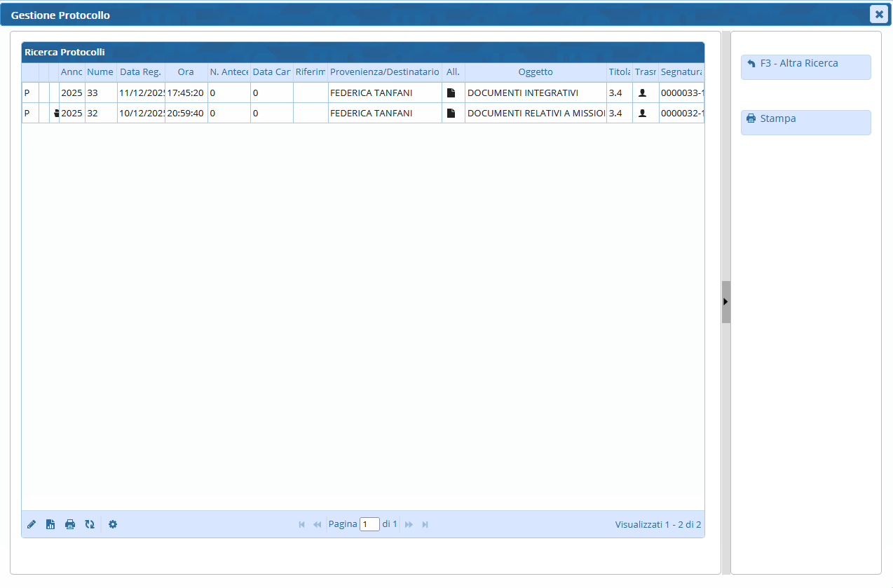Refresh the protocol list with reload icon
Screen dimensions: 893x588
tap(90, 524)
